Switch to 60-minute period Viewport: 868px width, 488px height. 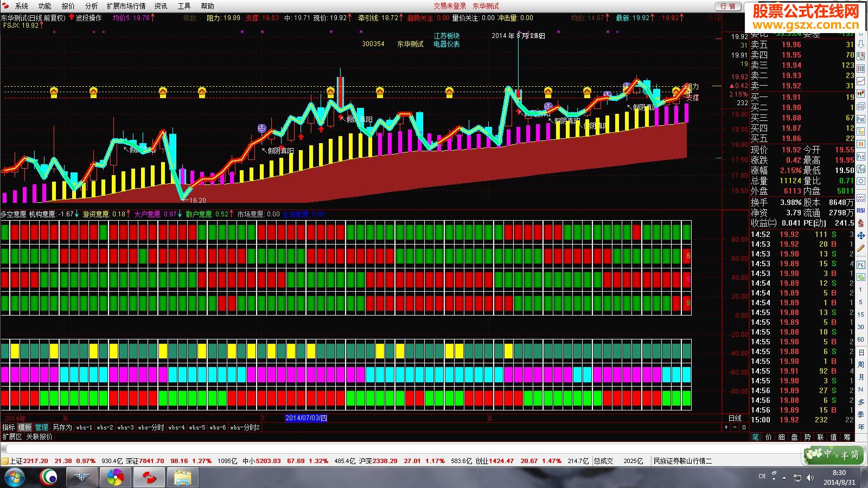(x=860, y=339)
